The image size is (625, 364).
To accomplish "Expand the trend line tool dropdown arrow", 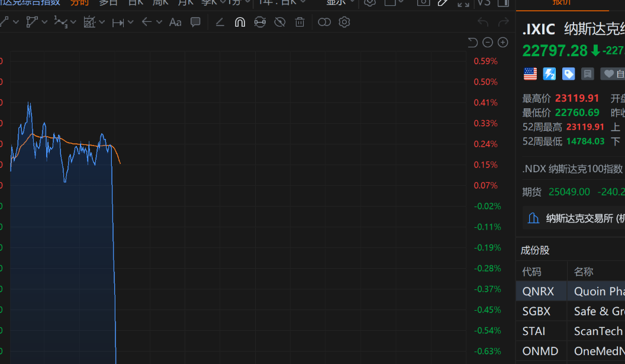I will 16,22.
